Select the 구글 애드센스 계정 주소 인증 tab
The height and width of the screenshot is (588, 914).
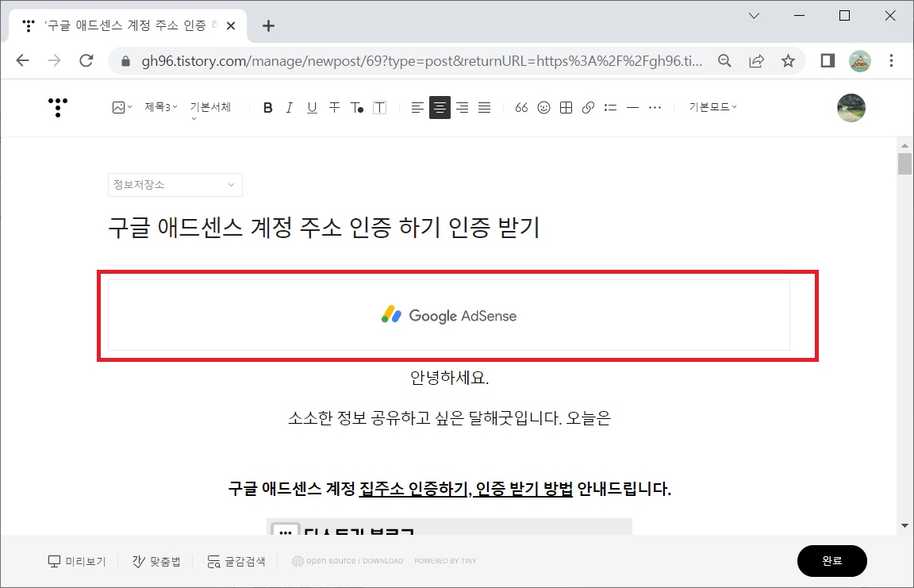[128, 25]
